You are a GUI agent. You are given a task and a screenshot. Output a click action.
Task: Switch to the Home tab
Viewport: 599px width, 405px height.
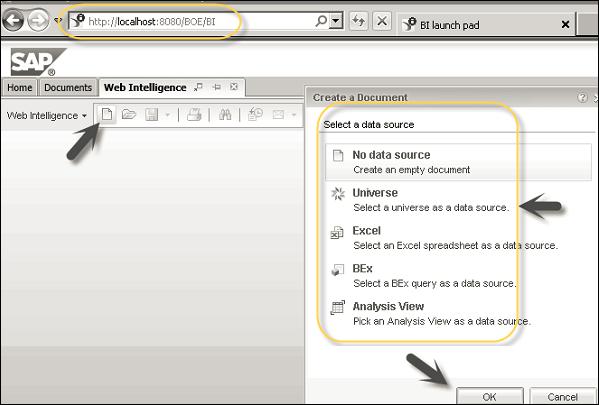(19, 87)
